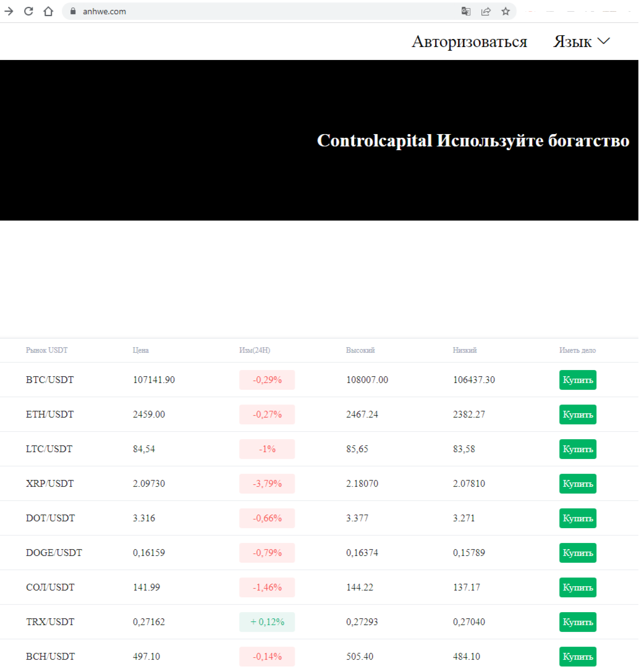
Task: Click the -1% change badge
Action: point(267,449)
